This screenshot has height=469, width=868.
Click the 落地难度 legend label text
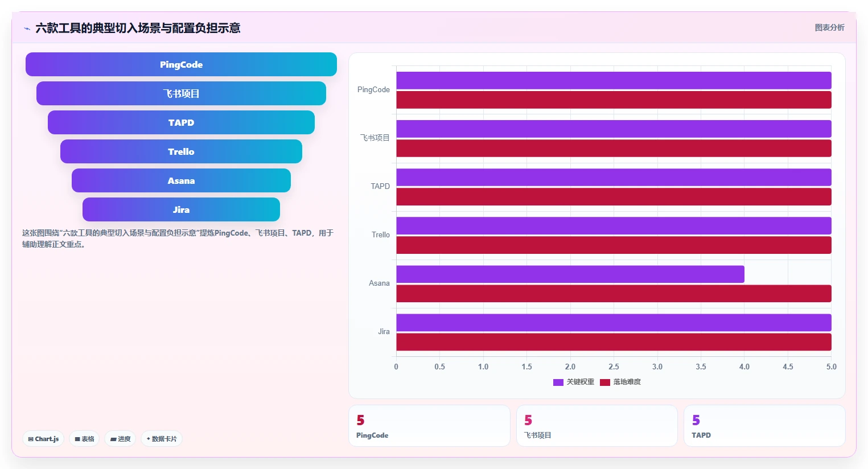(627, 382)
